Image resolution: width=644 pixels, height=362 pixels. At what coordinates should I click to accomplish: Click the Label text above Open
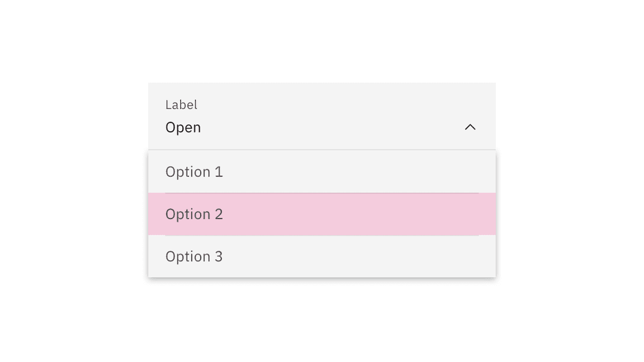(181, 105)
